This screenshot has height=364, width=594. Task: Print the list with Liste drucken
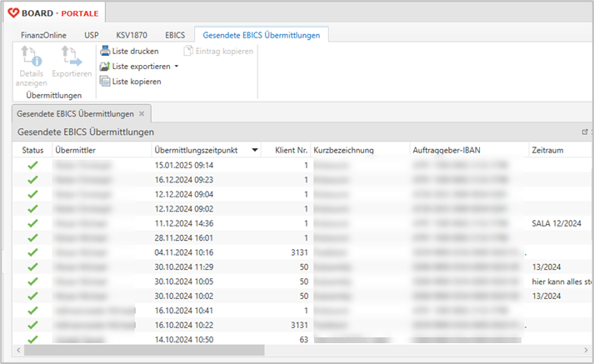click(105, 52)
